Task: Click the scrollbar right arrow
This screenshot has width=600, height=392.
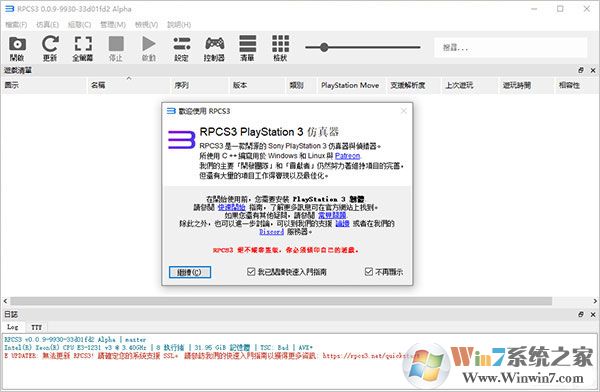Action: point(595,301)
